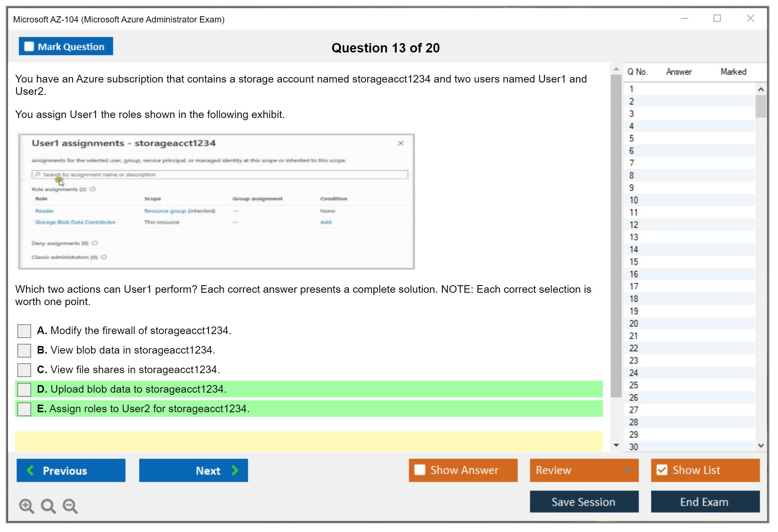
Task: Click the info icon beside Deny assignments
Action: (95, 243)
